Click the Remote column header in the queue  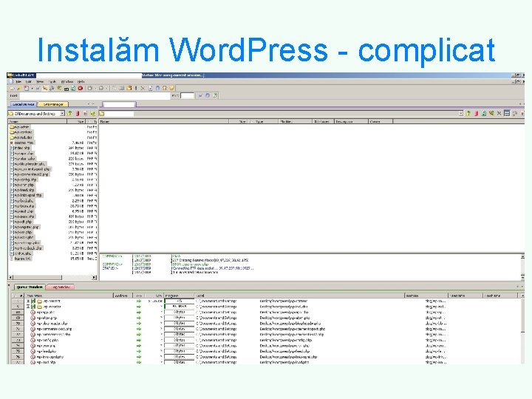[426, 296]
